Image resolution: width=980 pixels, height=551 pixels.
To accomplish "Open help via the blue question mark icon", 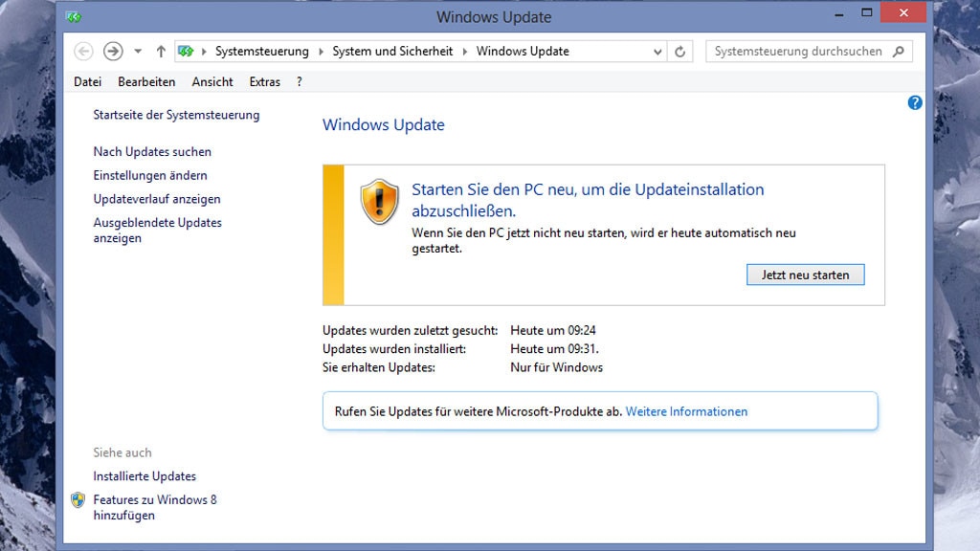I will pos(915,102).
